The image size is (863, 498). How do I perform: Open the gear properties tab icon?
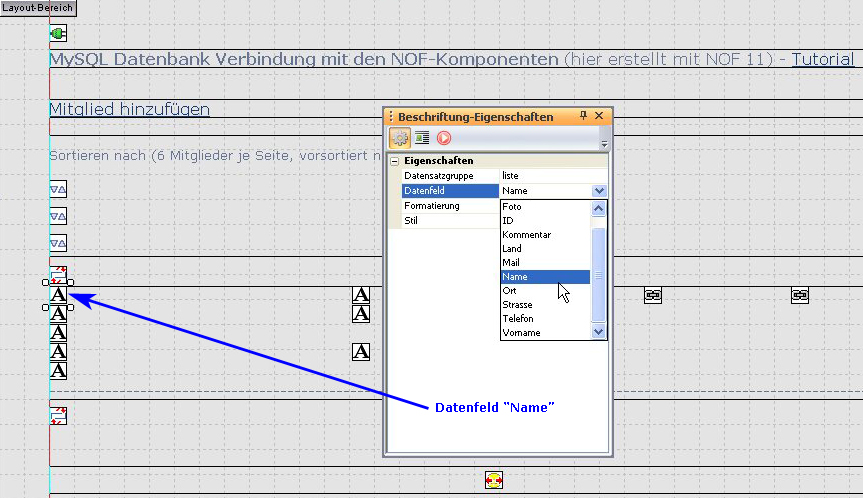400,139
